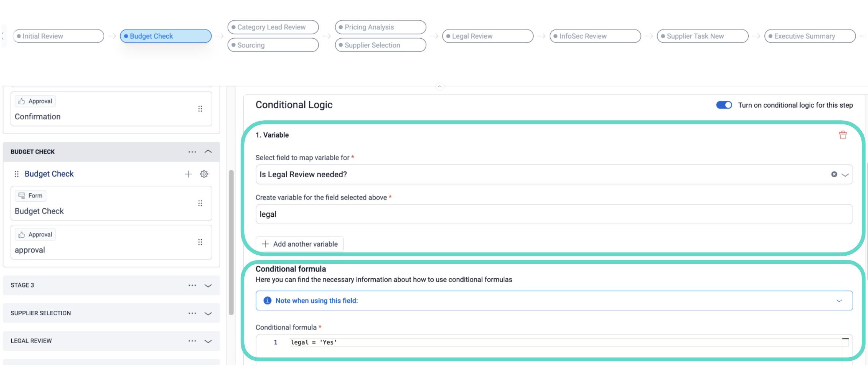The image size is (868, 367).
Task: Delete variable 1 with trash icon
Action: click(x=842, y=135)
